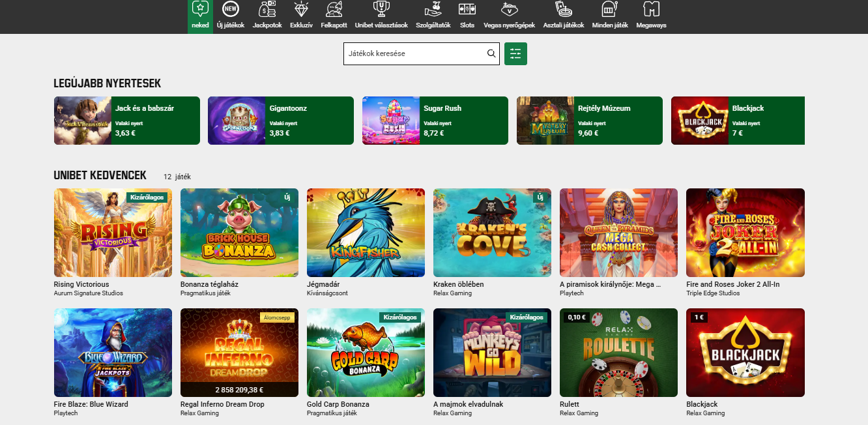Click the '12 játék' count text
The width and height of the screenshot is (868, 425).
coord(177,177)
